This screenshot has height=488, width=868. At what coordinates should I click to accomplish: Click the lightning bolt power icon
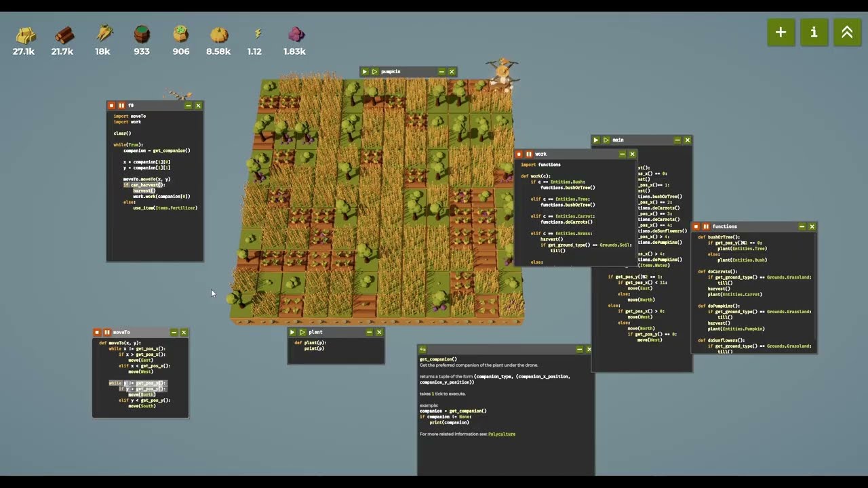[258, 33]
